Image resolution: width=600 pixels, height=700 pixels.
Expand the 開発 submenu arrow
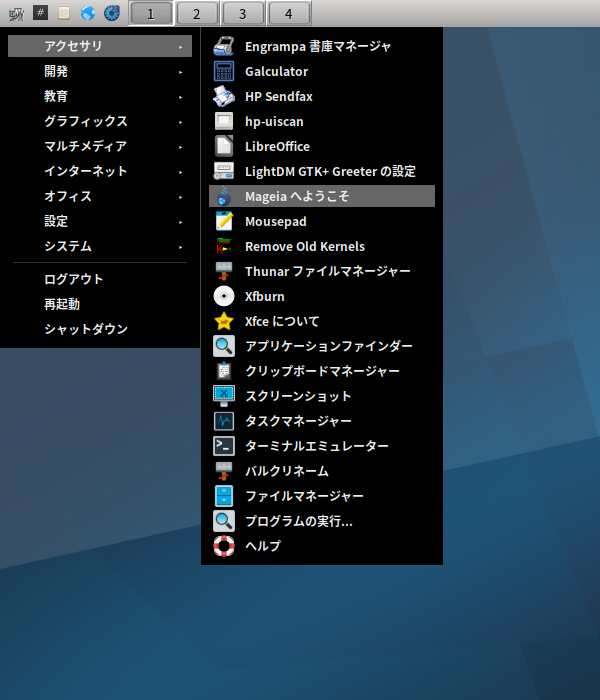180,72
